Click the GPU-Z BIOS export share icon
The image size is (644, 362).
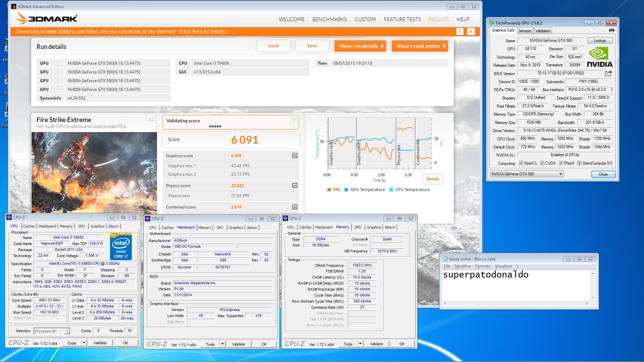[x=608, y=73]
